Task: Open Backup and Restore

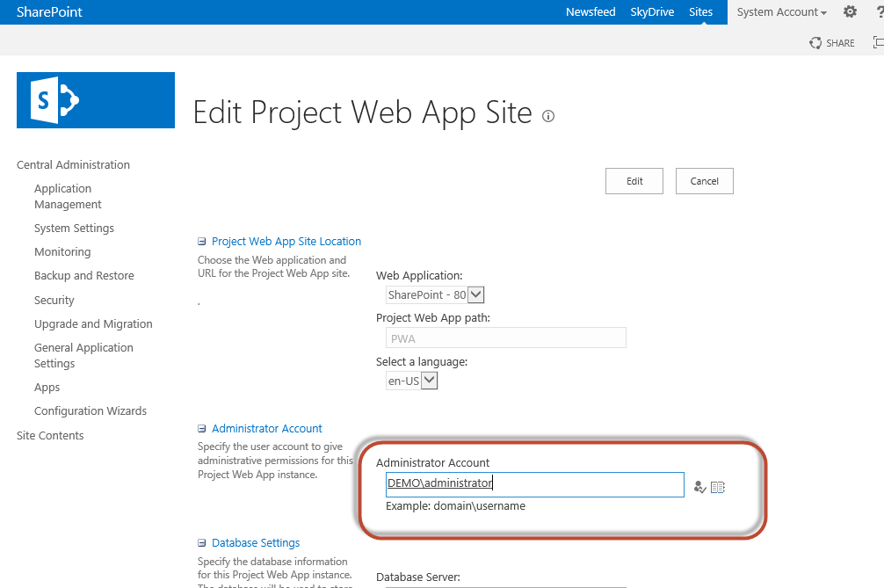Action: (x=84, y=275)
